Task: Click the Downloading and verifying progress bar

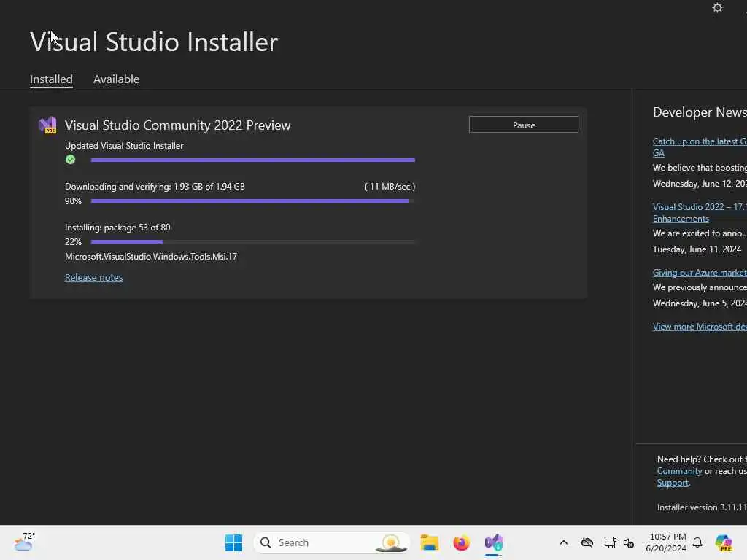Action: (x=253, y=201)
